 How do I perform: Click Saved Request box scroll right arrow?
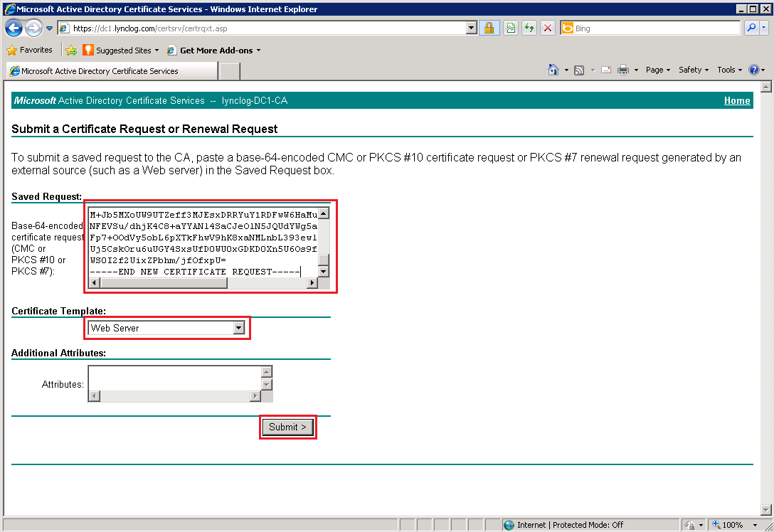tap(312, 283)
